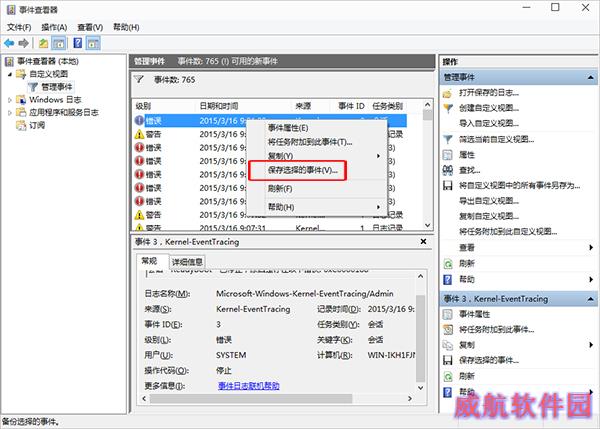Choose 保存选择的事件(V)... in the context menu
Image resolution: width=600 pixels, height=429 pixels.
click(317, 170)
